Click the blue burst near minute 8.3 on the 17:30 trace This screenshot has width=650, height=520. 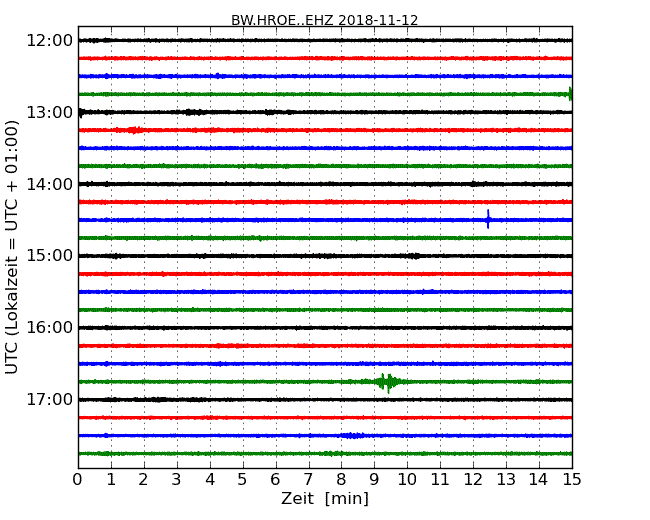point(352,435)
